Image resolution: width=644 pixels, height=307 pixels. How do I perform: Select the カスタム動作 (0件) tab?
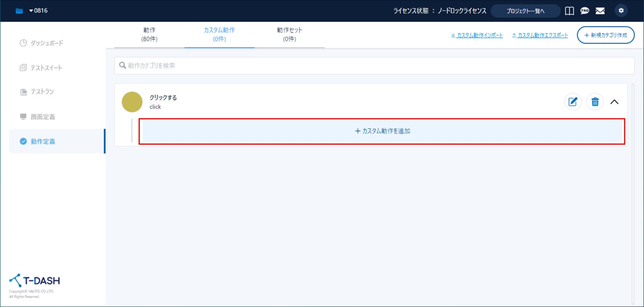[x=219, y=35]
